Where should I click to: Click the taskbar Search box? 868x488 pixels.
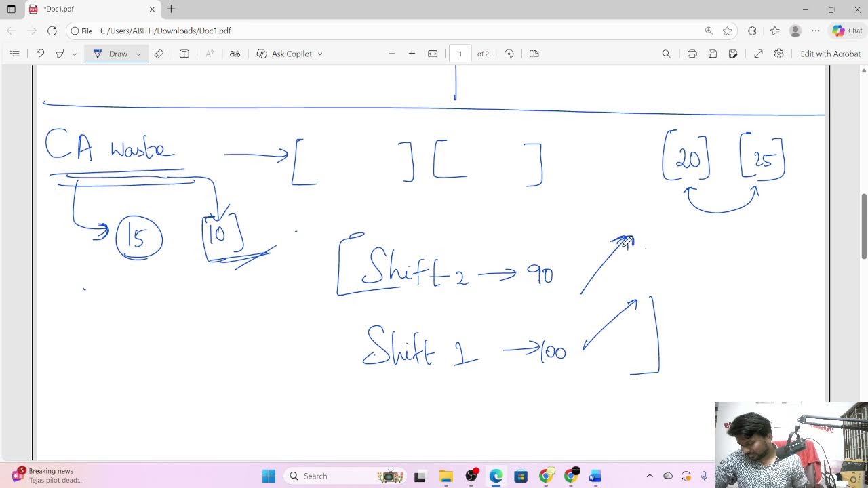point(344,476)
